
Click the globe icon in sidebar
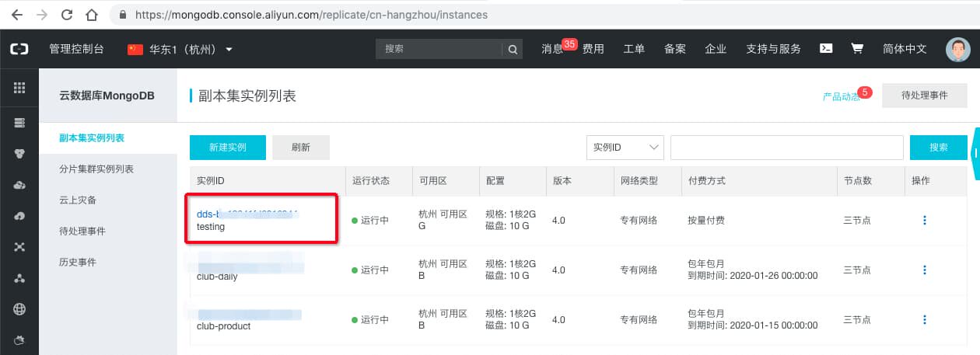point(19,309)
